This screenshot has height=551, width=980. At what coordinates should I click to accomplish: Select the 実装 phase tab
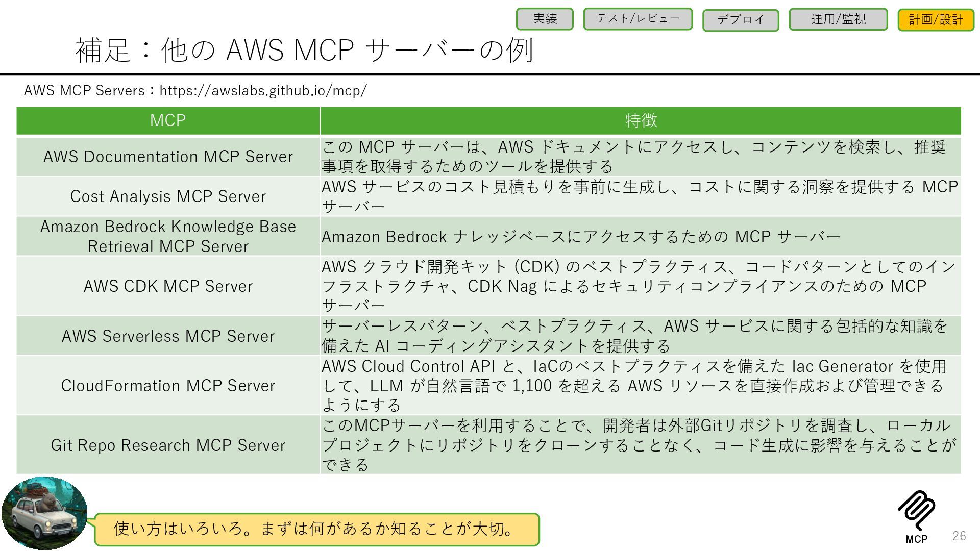click(545, 19)
